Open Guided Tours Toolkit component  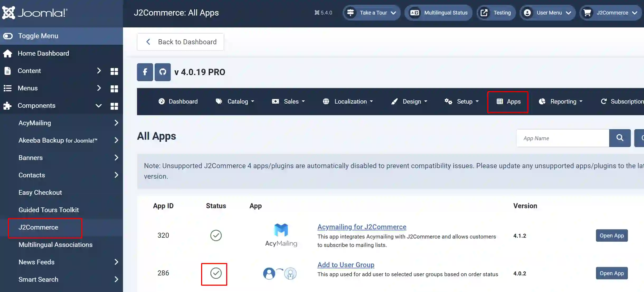(x=49, y=210)
